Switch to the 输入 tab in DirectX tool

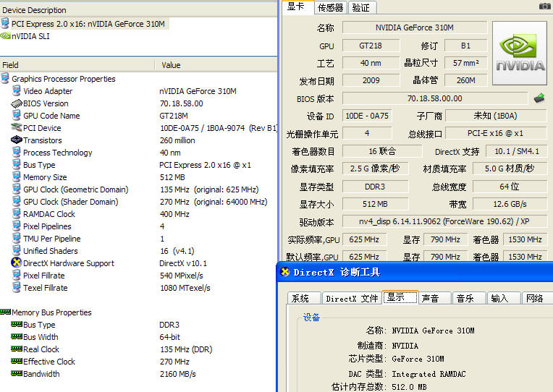[x=504, y=298]
